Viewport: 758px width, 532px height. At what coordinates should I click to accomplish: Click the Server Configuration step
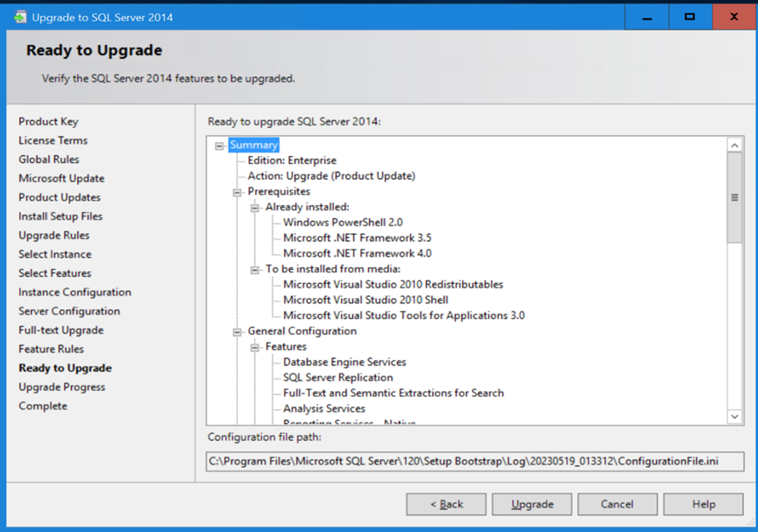tap(69, 311)
